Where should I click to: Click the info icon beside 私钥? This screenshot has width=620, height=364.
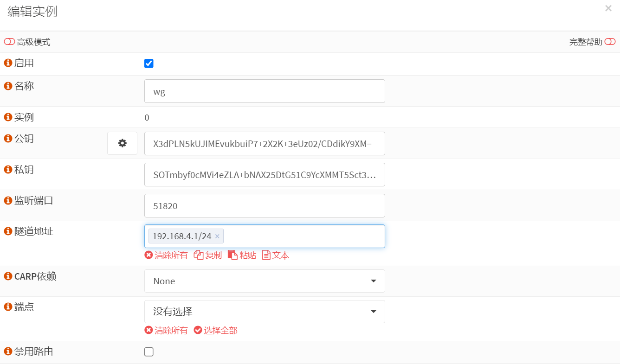[8, 170]
